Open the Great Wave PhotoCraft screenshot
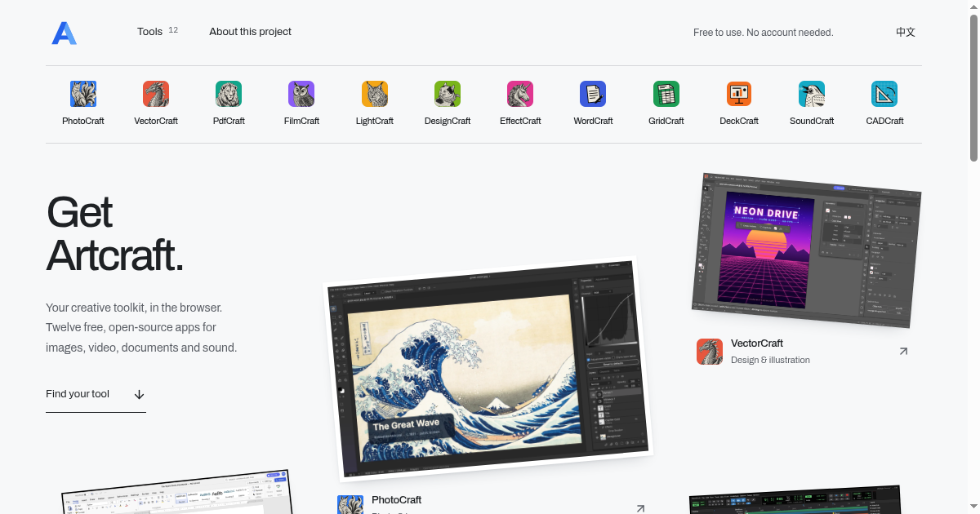This screenshot has height=514, width=980. [488, 371]
